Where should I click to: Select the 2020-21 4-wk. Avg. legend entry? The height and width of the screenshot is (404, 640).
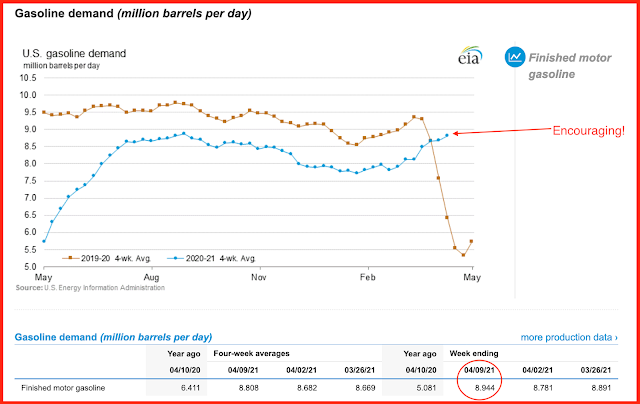coord(211,258)
